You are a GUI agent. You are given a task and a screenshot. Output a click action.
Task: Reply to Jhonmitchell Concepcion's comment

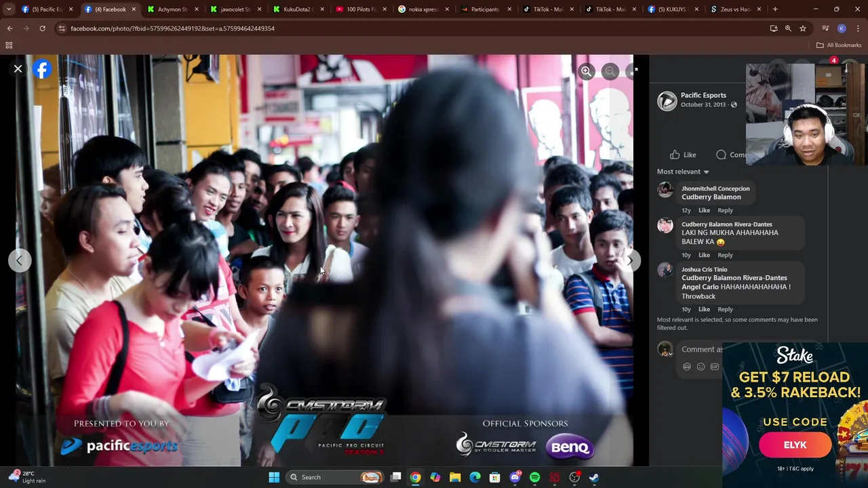[725, 210]
